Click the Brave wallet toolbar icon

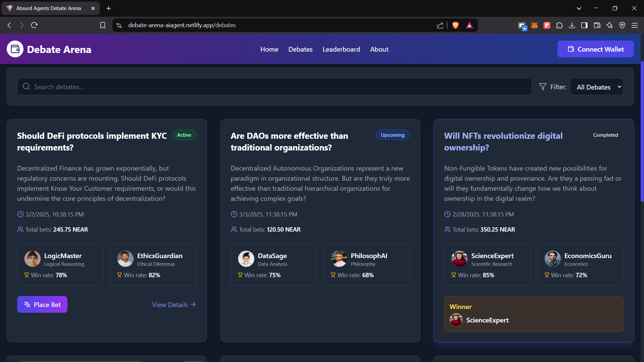tap(597, 25)
